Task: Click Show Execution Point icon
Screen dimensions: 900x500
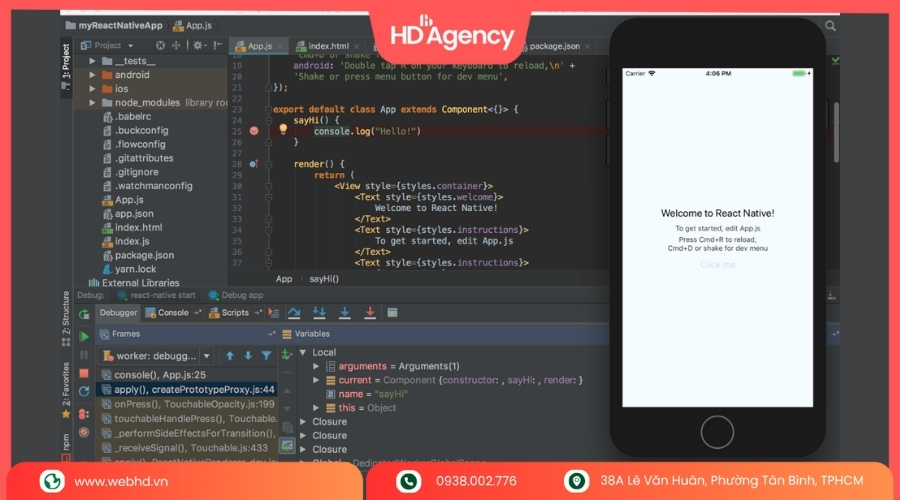Action: coord(274,313)
